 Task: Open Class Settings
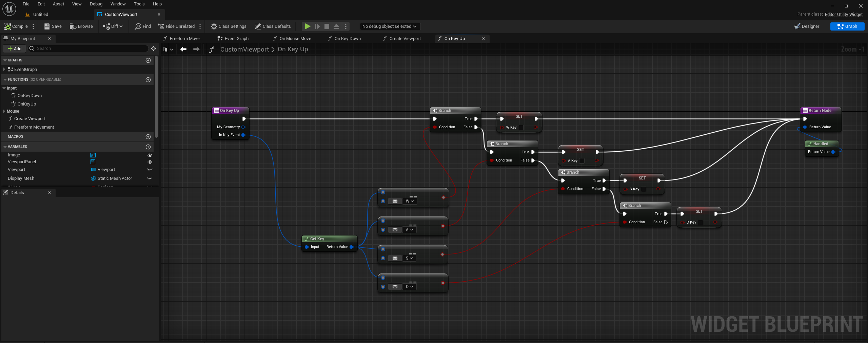coord(229,26)
